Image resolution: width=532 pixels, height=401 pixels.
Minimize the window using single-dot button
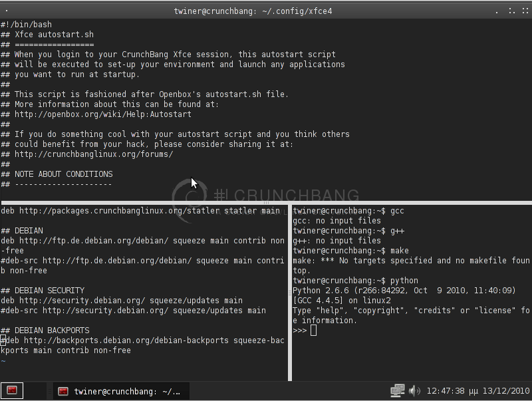pyautogui.click(x=497, y=11)
